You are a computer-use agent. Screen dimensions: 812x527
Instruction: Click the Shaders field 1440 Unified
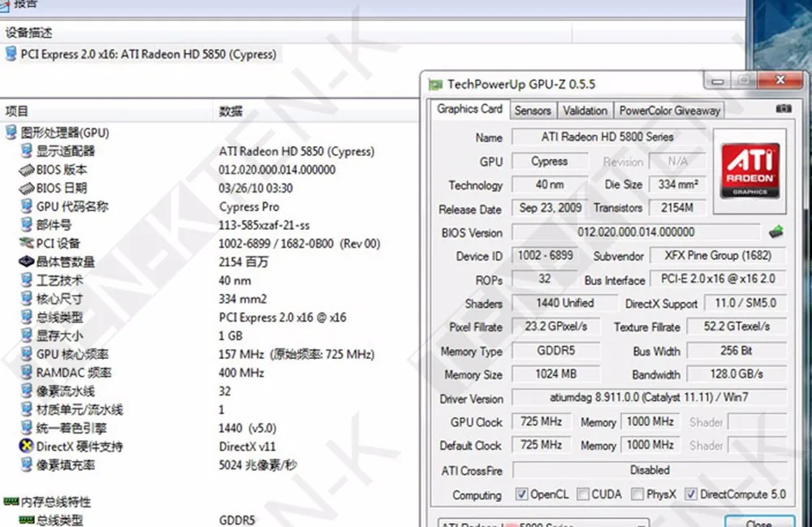point(564,303)
